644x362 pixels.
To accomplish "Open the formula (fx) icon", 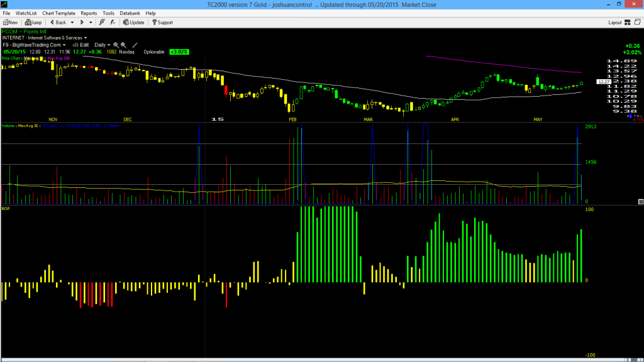I will pos(113,23).
